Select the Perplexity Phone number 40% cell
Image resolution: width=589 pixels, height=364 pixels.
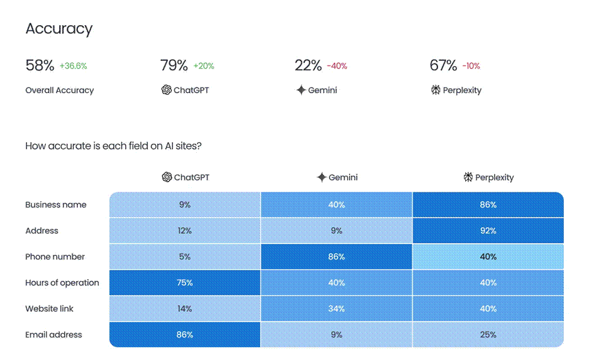[488, 256]
